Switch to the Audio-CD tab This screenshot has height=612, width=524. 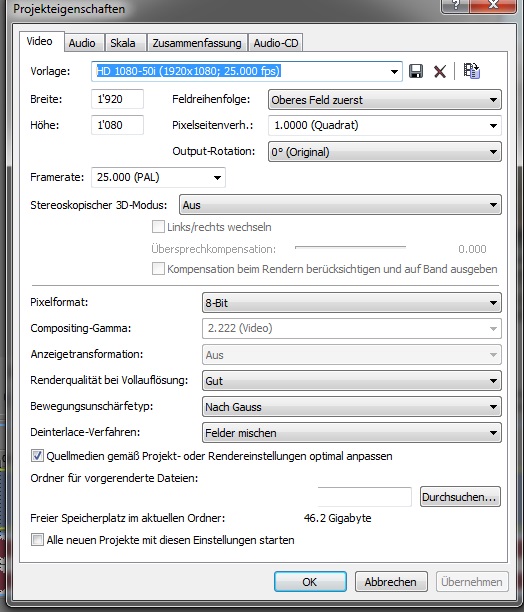(x=276, y=43)
